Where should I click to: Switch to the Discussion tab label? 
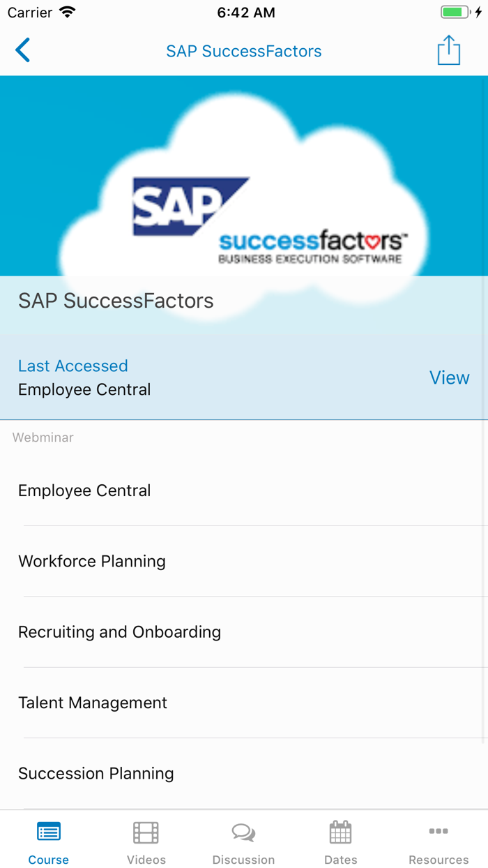pyautogui.click(x=243, y=860)
